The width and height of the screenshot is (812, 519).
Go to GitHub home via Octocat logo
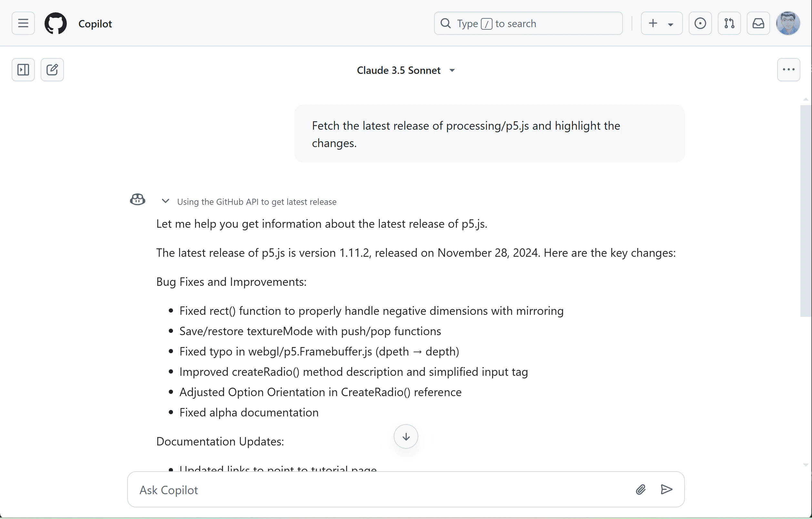[x=56, y=23]
